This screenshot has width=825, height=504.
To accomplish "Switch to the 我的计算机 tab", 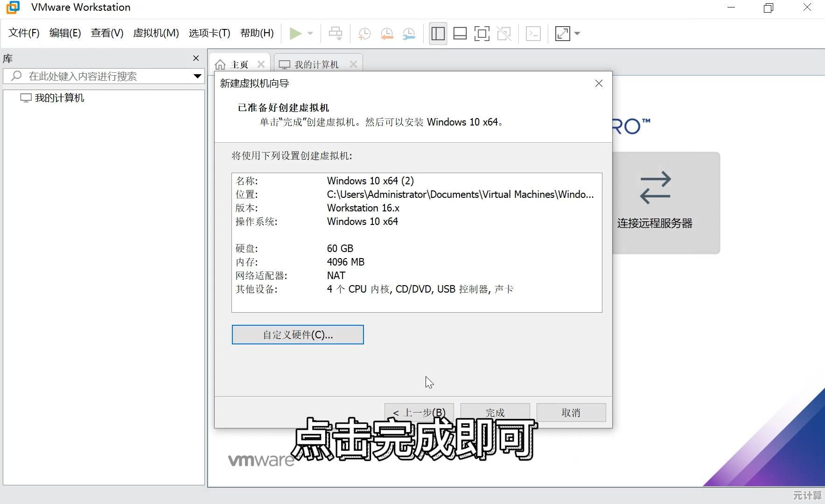I will (x=316, y=64).
